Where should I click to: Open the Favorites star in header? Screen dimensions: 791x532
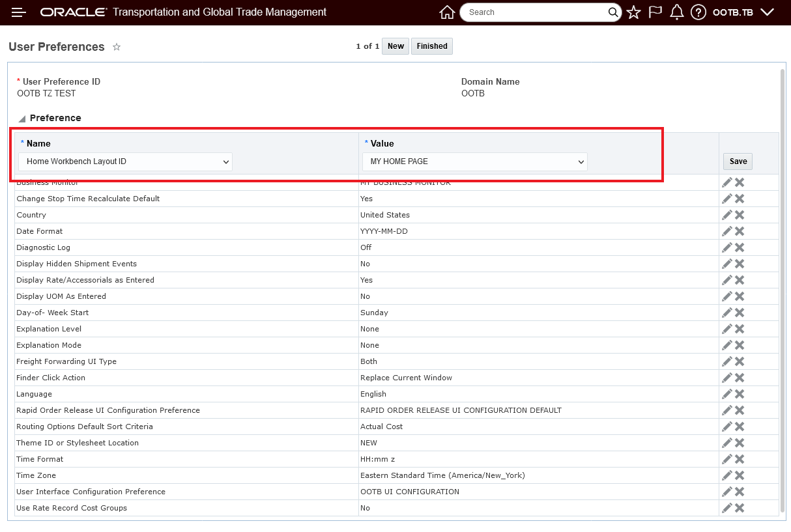pyautogui.click(x=634, y=12)
